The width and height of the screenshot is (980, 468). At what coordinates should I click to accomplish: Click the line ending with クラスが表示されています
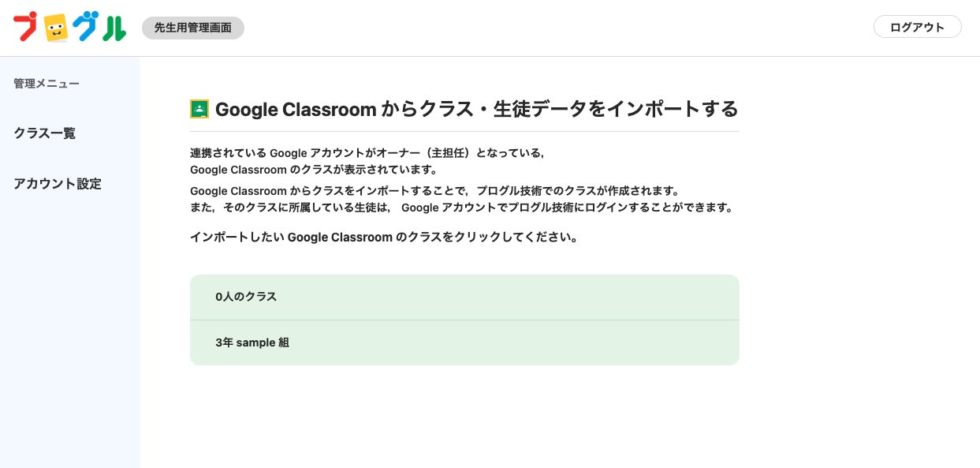click(x=314, y=170)
